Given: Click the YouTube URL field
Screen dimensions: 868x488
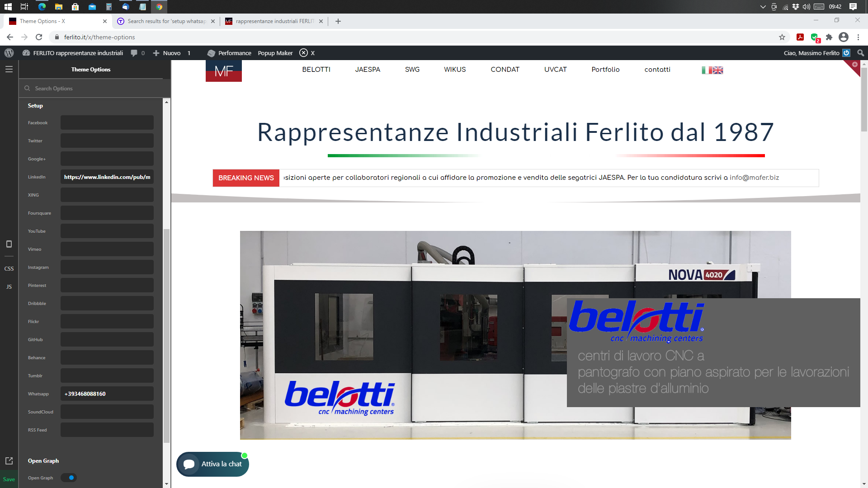Looking at the screenshot, I should 107,231.
